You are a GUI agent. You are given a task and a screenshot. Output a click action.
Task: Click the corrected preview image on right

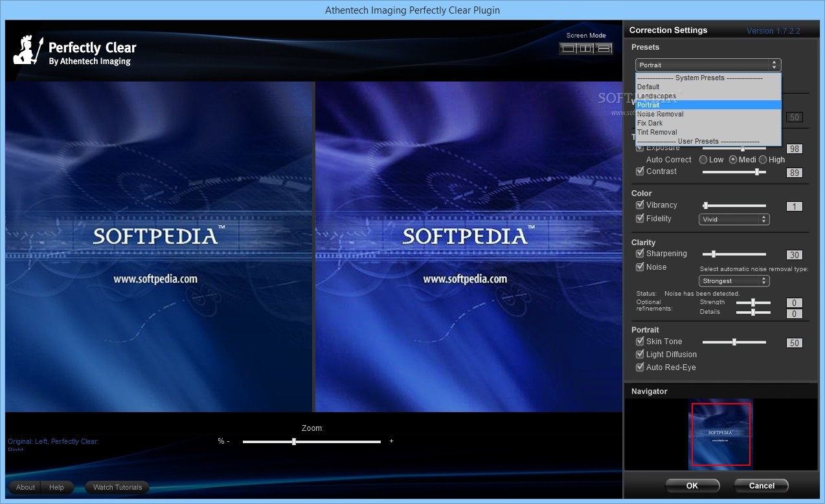coord(469,247)
